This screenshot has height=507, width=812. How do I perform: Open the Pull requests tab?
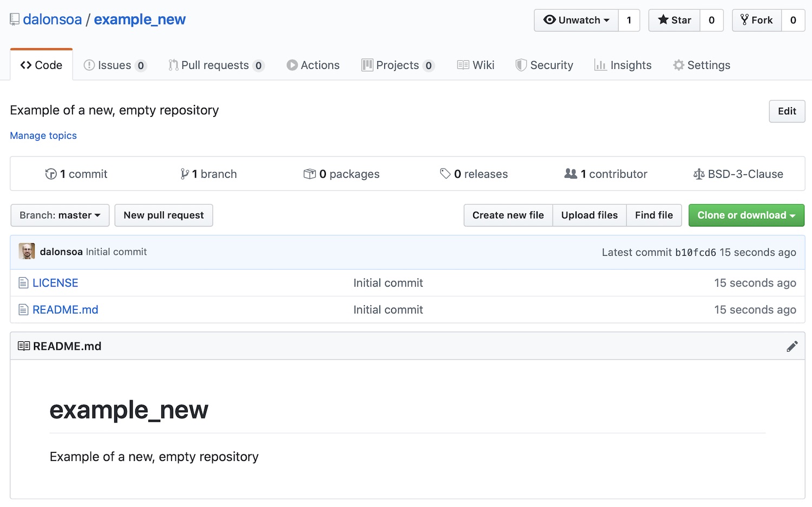[216, 65]
